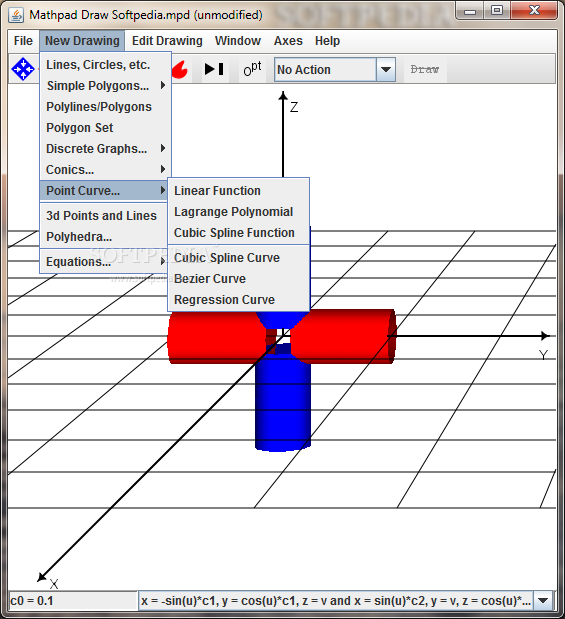Open the Help menu

(327, 41)
